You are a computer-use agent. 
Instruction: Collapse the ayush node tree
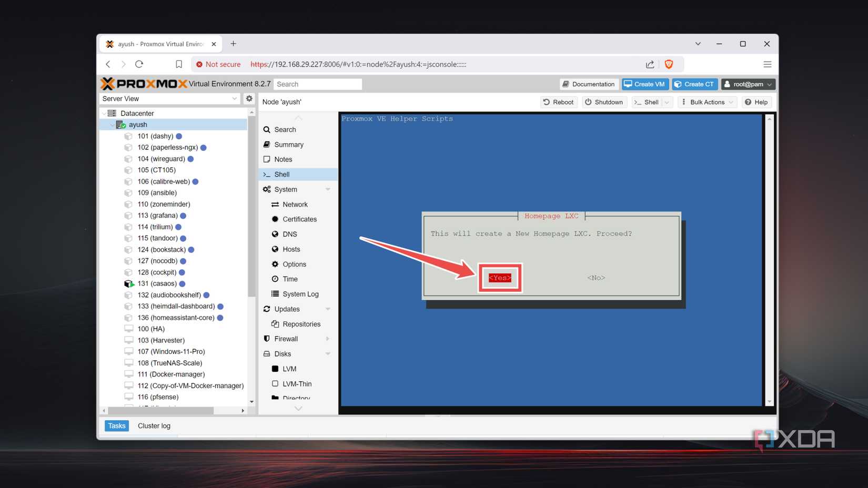[112, 125]
